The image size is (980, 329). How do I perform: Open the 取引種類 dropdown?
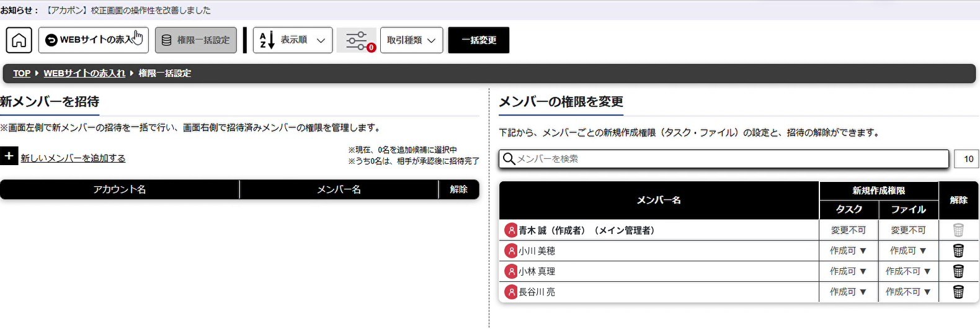click(x=412, y=40)
